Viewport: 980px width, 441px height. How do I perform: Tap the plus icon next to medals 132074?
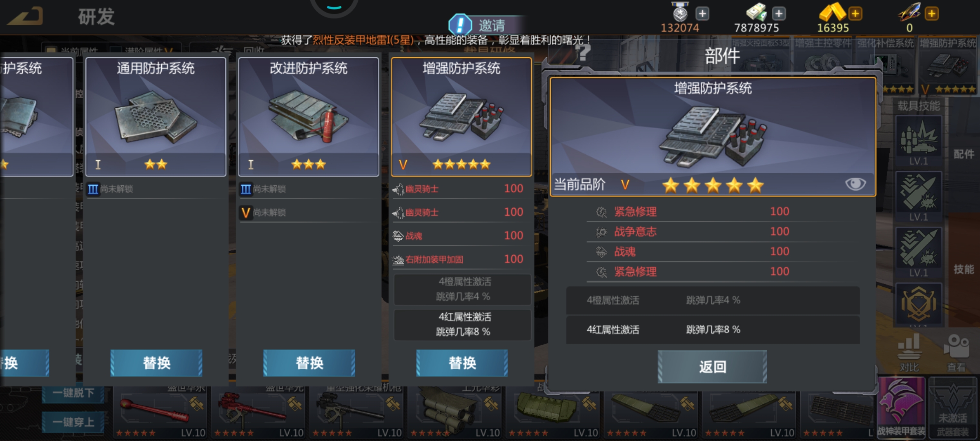pyautogui.click(x=702, y=13)
